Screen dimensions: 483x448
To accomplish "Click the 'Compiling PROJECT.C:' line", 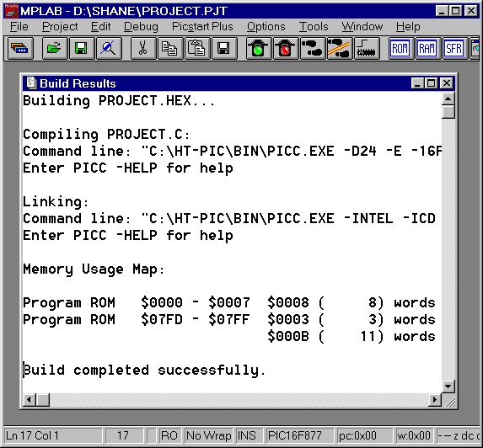I will pos(106,135).
